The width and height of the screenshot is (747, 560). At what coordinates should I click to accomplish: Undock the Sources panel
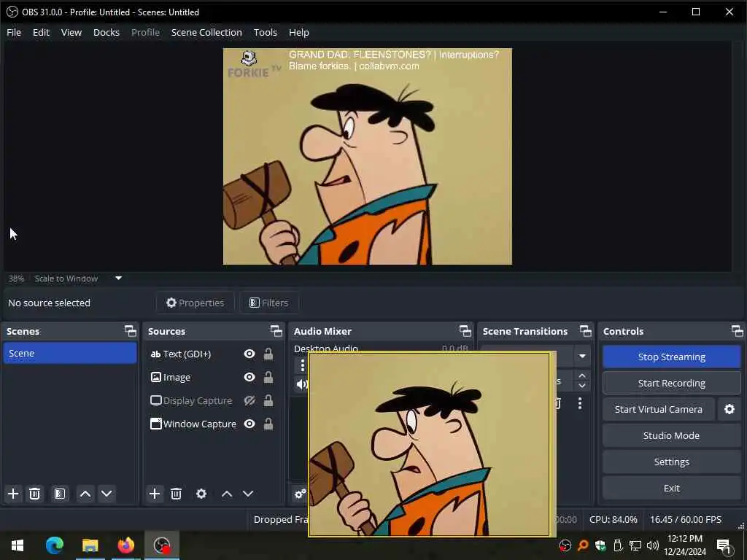(276, 331)
